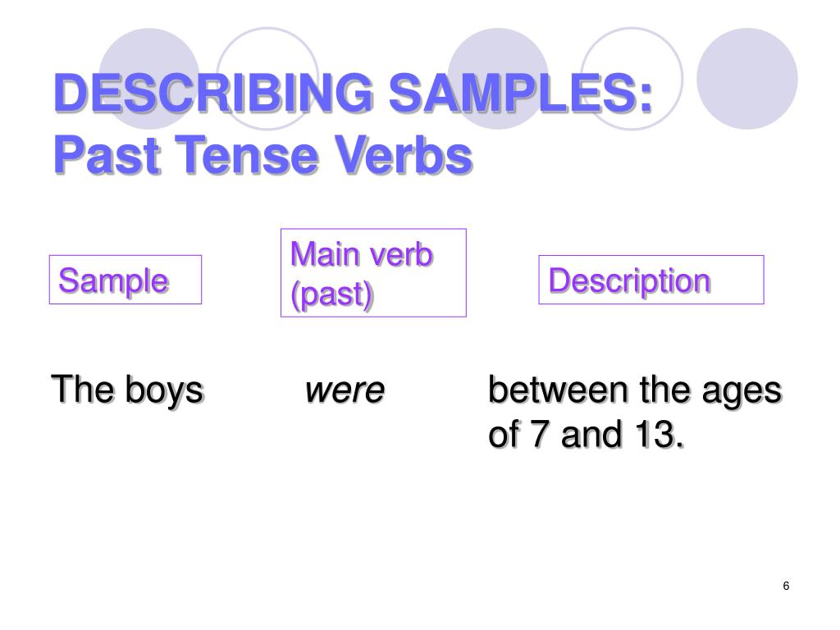
Task: Select the 'Past Tense Verbs' subtitle text
Action: click(x=263, y=154)
